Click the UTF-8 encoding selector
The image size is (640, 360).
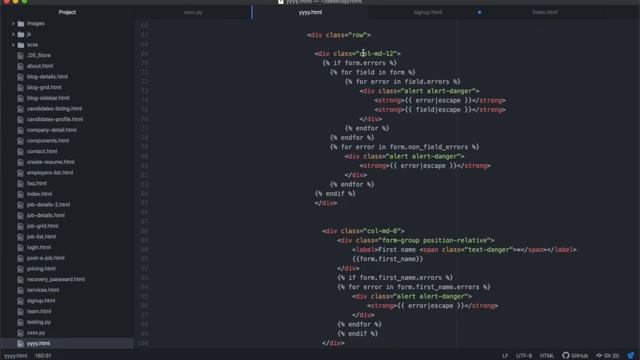pyautogui.click(x=524, y=356)
